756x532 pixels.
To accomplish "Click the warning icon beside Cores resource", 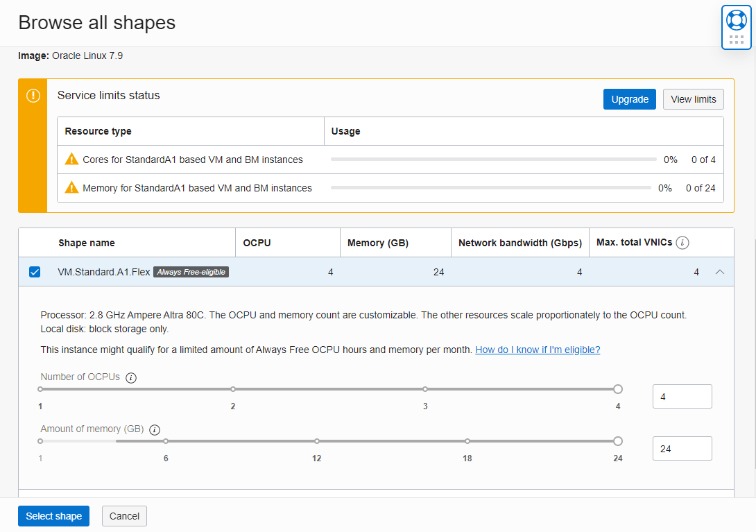I will (x=71, y=160).
